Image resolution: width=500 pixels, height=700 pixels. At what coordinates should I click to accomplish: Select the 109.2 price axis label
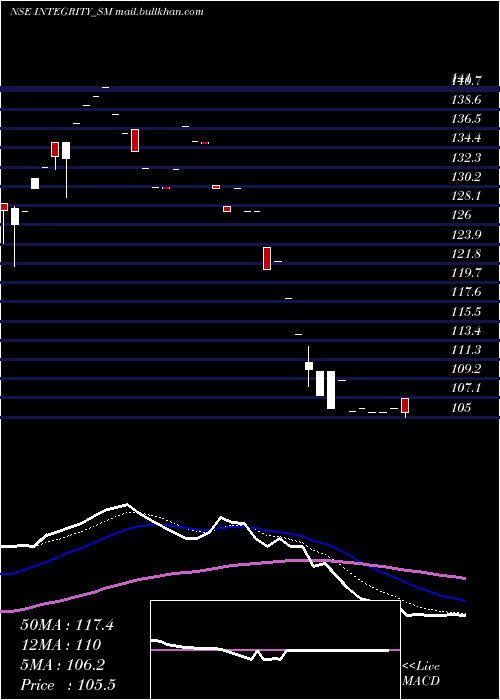click(466, 369)
